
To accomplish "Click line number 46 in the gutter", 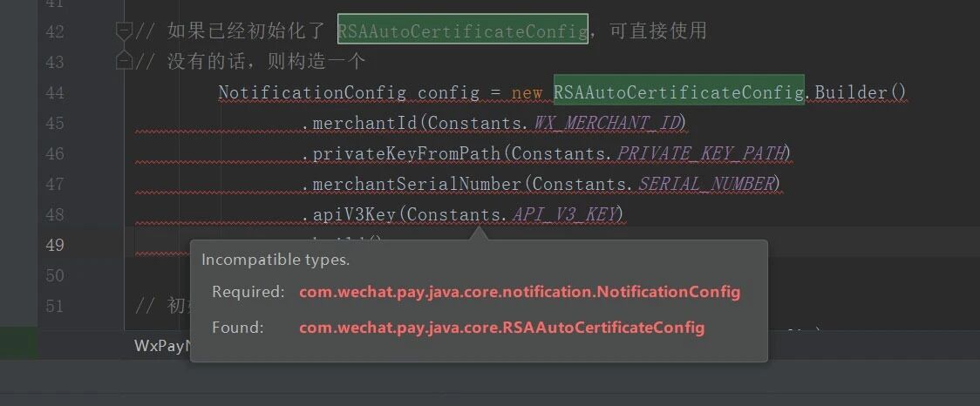I will point(55,153).
